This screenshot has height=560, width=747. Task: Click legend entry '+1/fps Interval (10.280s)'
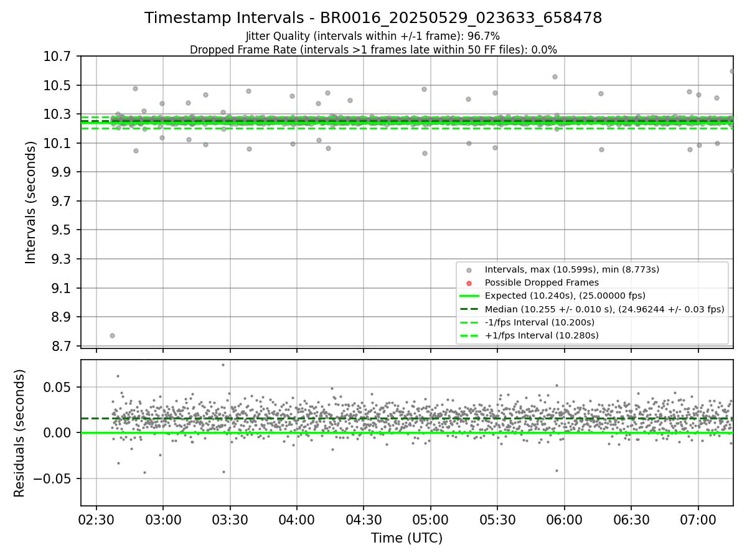click(x=542, y=335)
